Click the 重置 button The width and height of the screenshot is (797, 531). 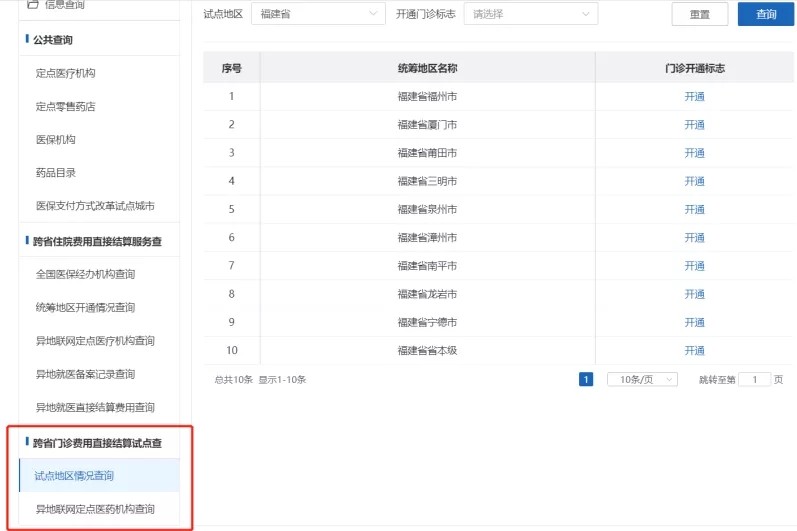coord(699,14)
